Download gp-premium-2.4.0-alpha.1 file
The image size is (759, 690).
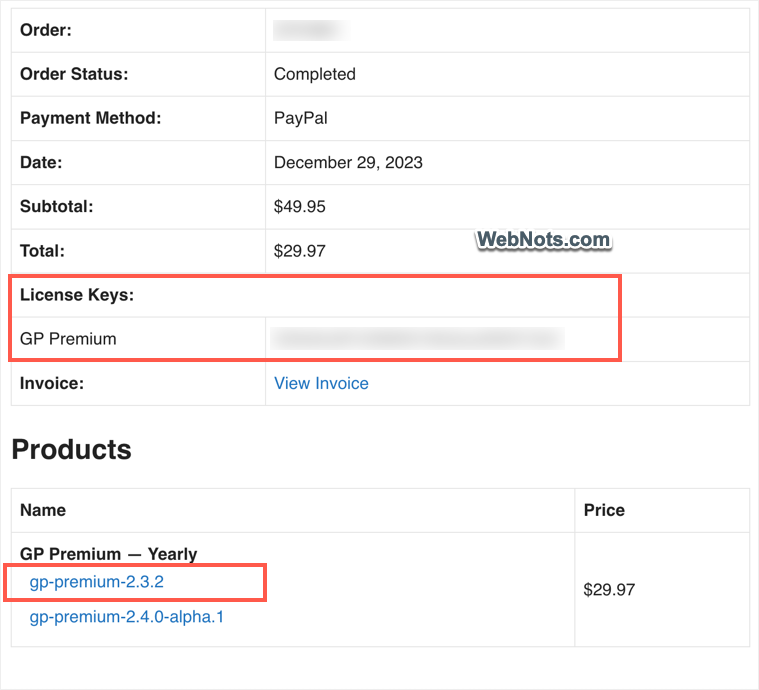[x=126, y=617]
